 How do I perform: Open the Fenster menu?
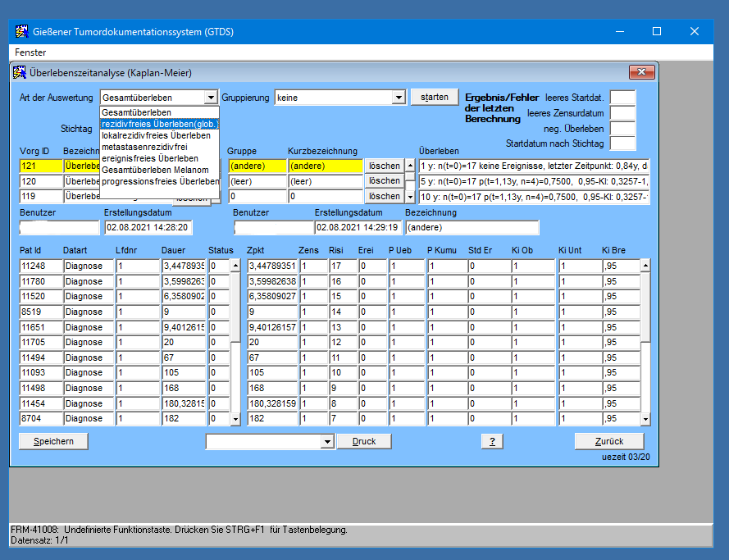coord(30,52)
